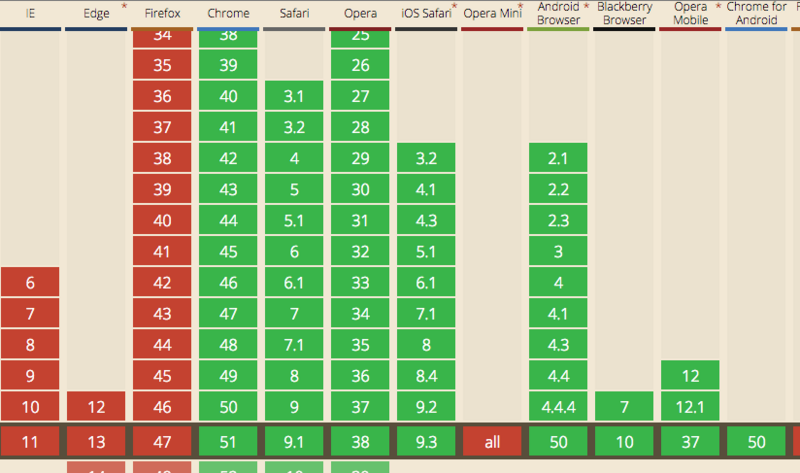Screen dimensions: 800x473
Task: Select the green Chrome 51 current version cell
Action: (x=228, y=441)
